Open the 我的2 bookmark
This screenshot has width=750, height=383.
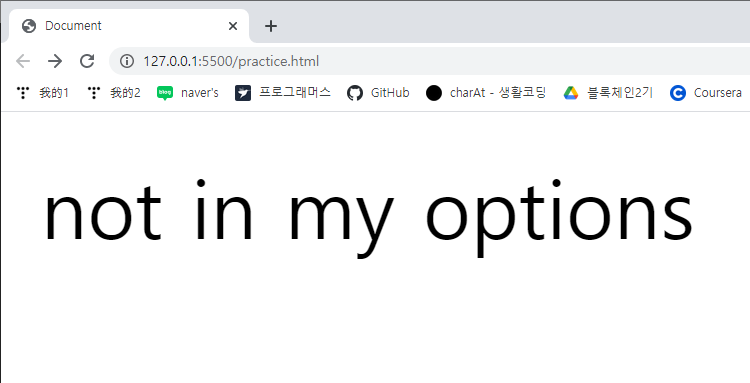click(x=114, y=93)
